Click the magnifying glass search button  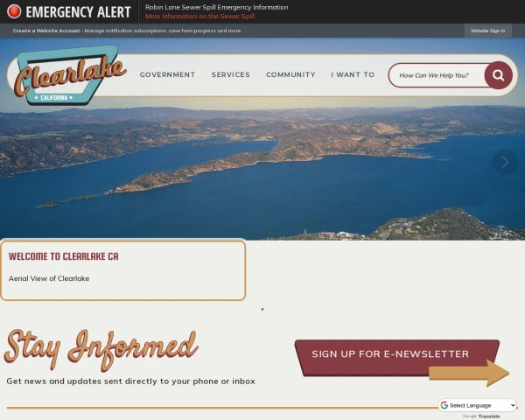click(x=498, y=75)
